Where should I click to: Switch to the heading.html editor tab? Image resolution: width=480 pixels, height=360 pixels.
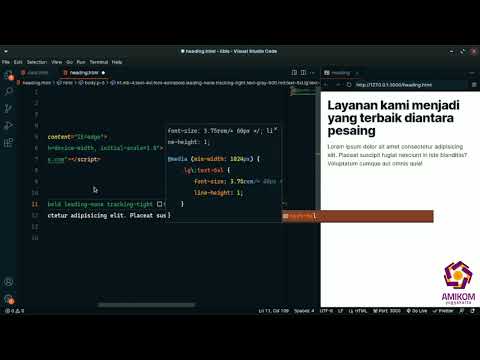coord(83,72)
